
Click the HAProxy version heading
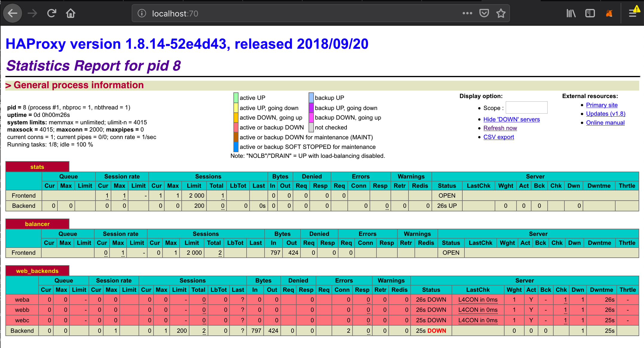(187, 44)
